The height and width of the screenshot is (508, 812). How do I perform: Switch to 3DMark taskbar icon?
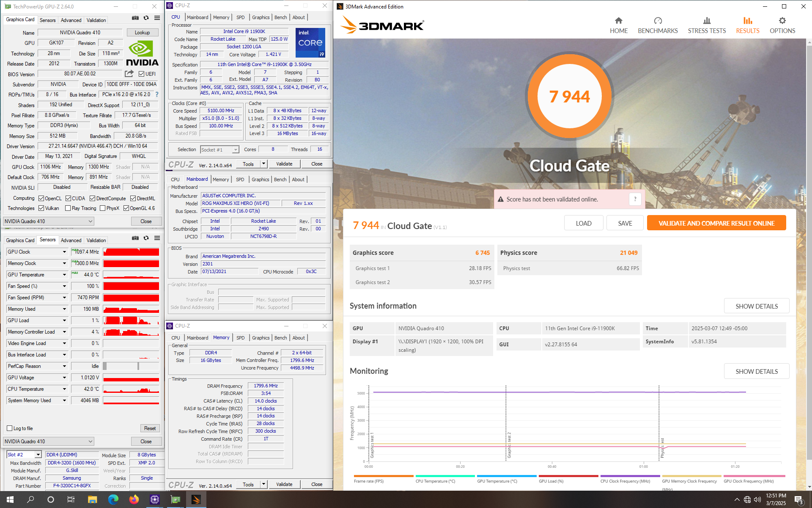click(196, 500)
